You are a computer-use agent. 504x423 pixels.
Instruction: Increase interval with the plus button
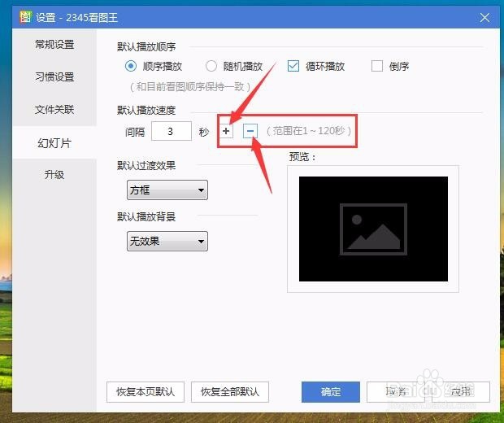226,131
